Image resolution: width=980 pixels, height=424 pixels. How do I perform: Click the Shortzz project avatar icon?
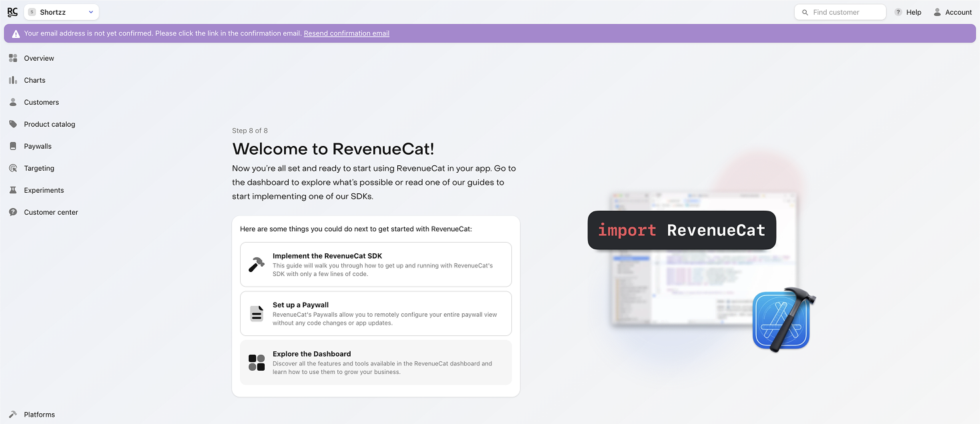coord(32,12)
